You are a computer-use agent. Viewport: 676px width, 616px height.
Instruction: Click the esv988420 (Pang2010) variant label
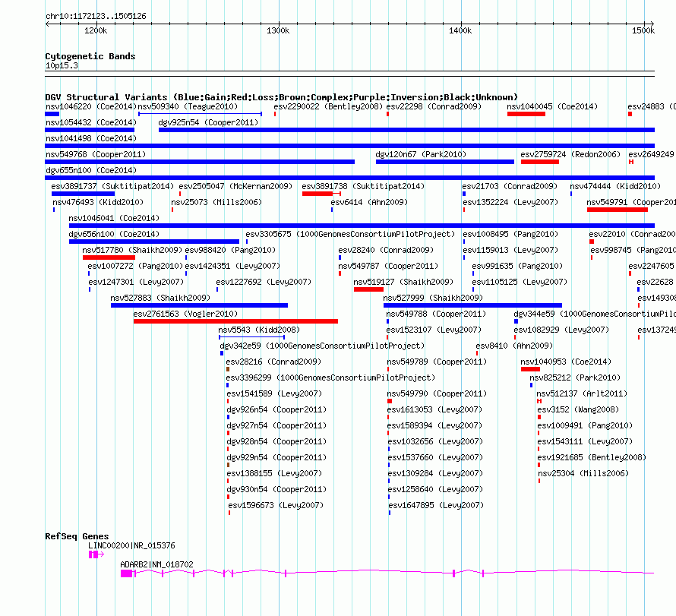point(230,250)
